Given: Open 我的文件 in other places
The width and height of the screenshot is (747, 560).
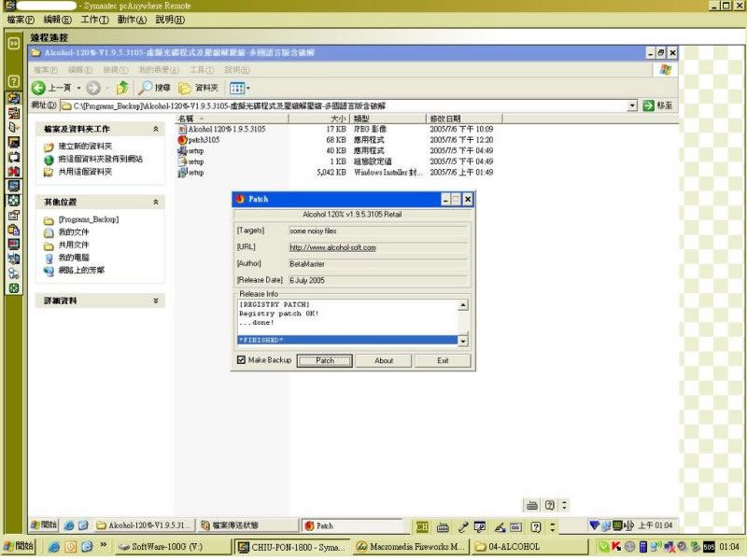Looking at the screenshot, I should point(74,232).
